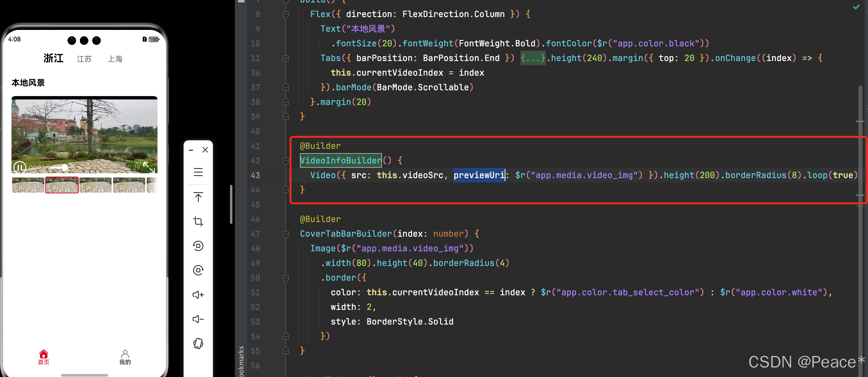Switch to the 江苏 tab
Image resolution: width=868 pixels, height=377 pixels.
[x=84, y=59]
